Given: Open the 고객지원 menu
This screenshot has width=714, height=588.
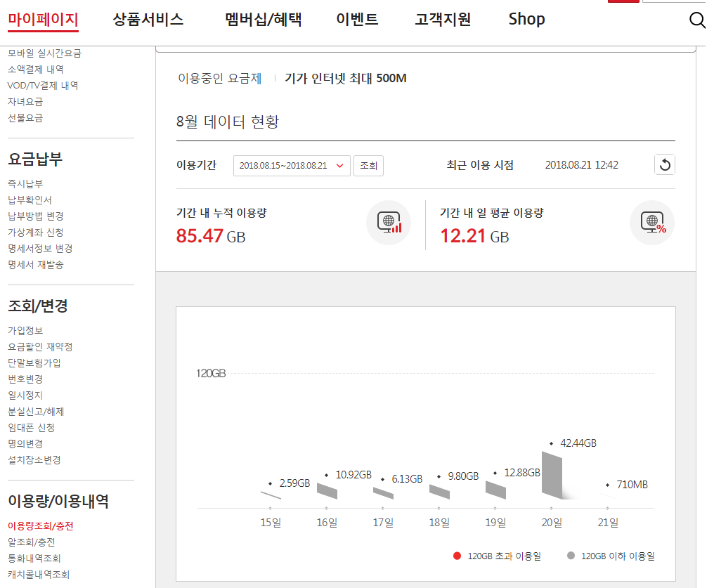Looking at the screenshot, I should click(443, 20).
